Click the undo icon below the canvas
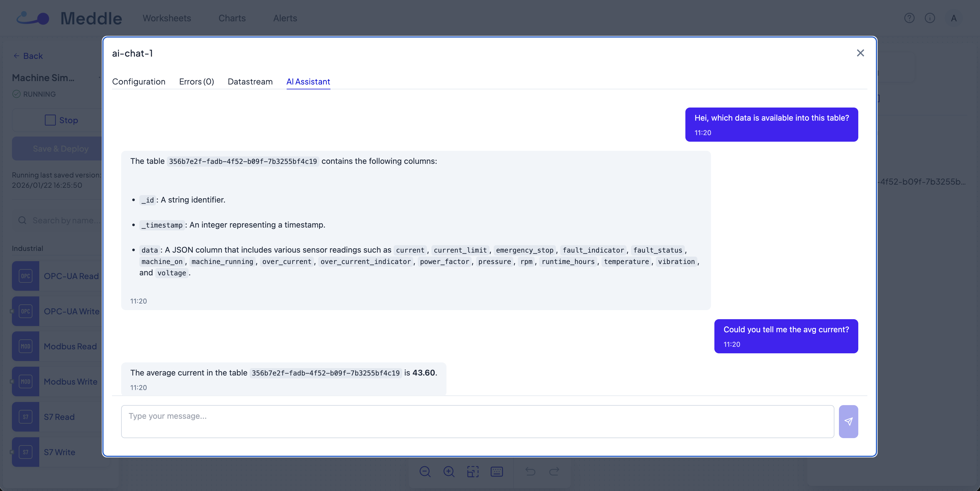 point(530,472)
